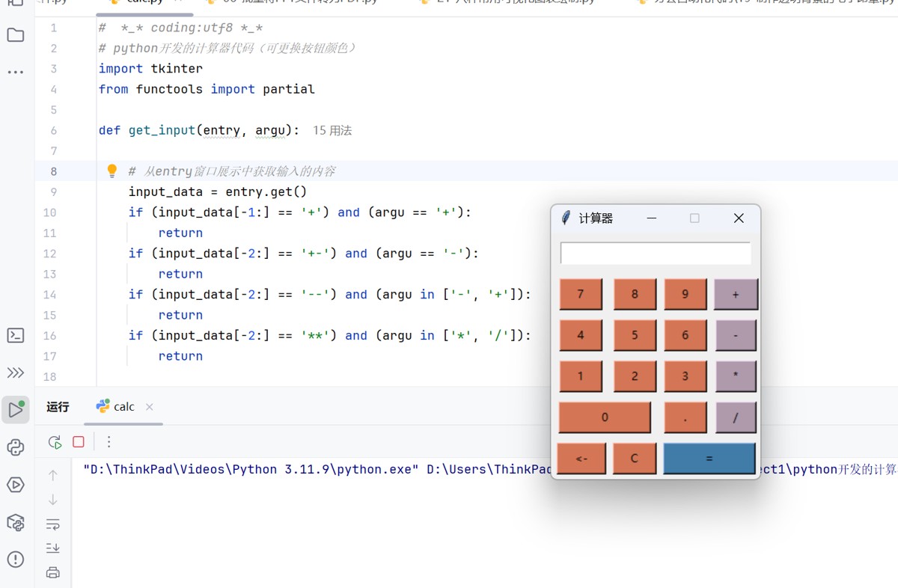Click the 运行 panel title

58,407
